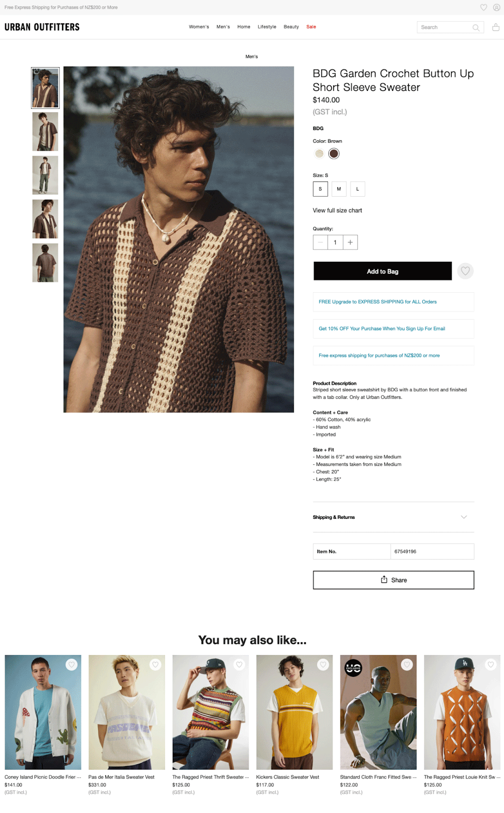This screenshot has height=813, width=504.
Task: Increase quantity with the plus button
Action: [350, 242]
